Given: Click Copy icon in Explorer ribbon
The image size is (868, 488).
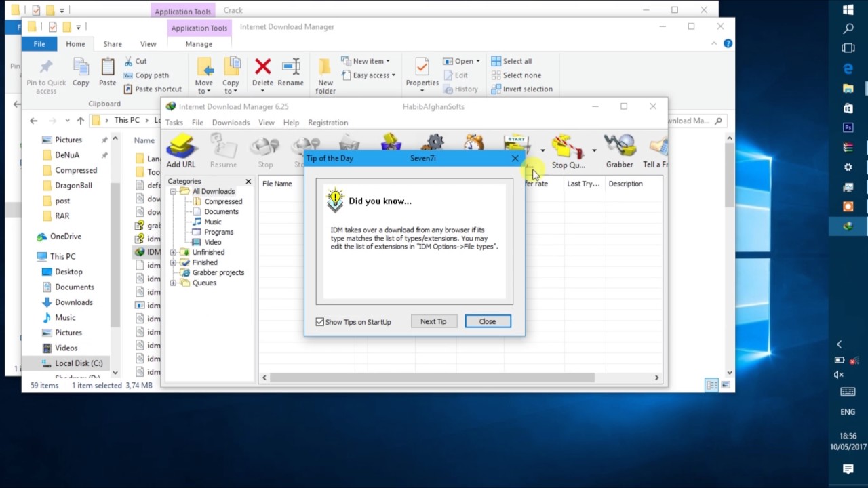Looking at the screenshot, I should [x=81, y=73].
